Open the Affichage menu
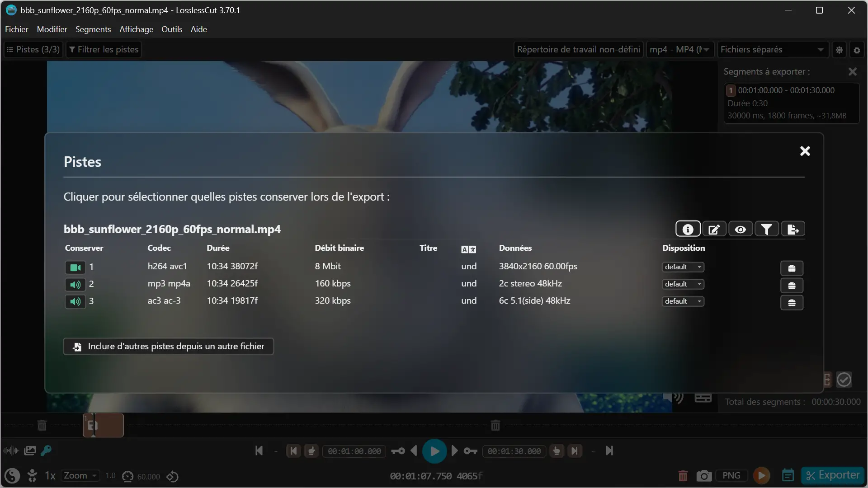868x488 pixels. click(x=136, y=29)
